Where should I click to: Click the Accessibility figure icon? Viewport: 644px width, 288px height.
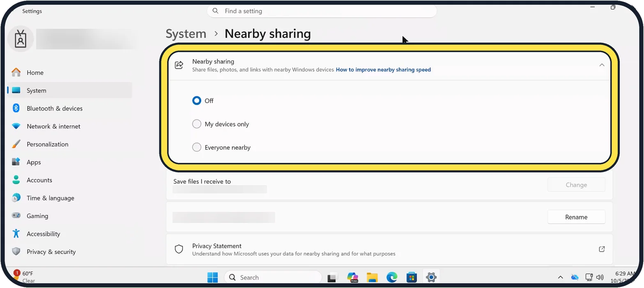(16, 233)
